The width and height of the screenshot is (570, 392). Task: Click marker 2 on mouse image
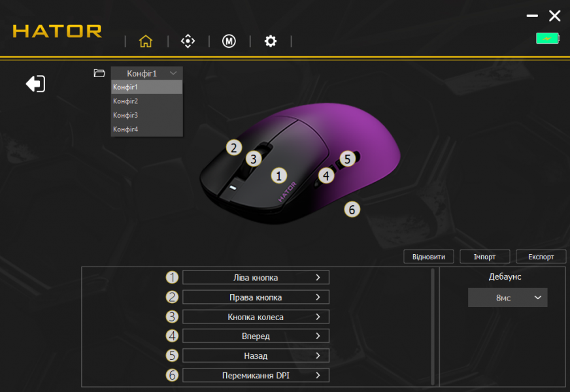(x=233, y=147)
